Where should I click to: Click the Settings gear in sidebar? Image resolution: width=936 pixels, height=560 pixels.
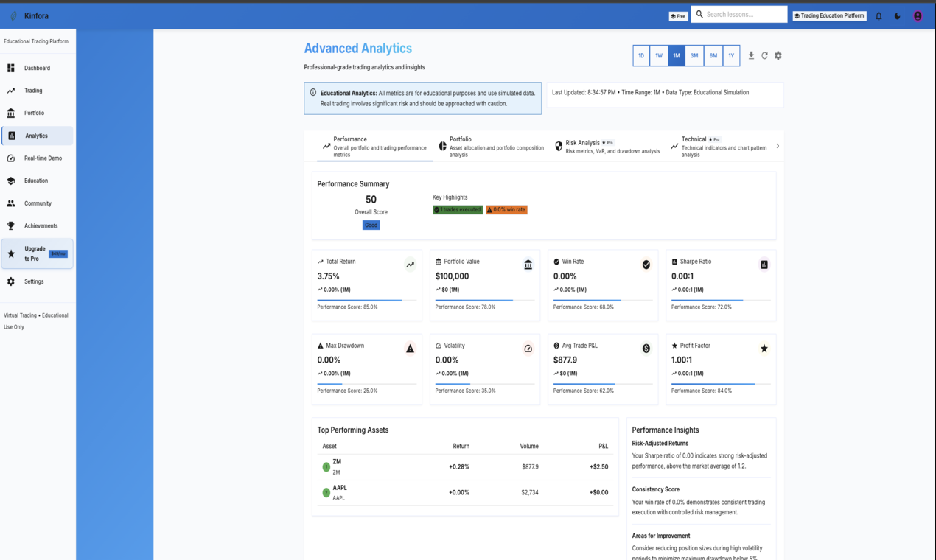[11, 281]
